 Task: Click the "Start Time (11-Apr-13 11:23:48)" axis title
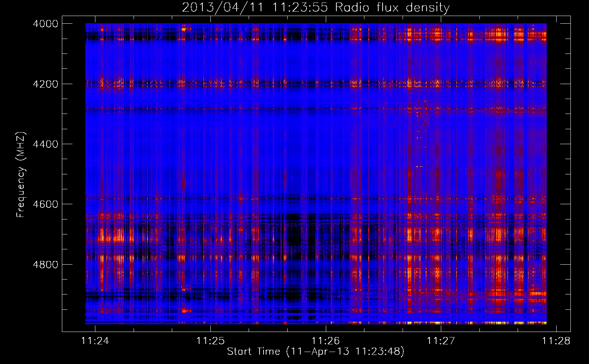tap(316, 352)
